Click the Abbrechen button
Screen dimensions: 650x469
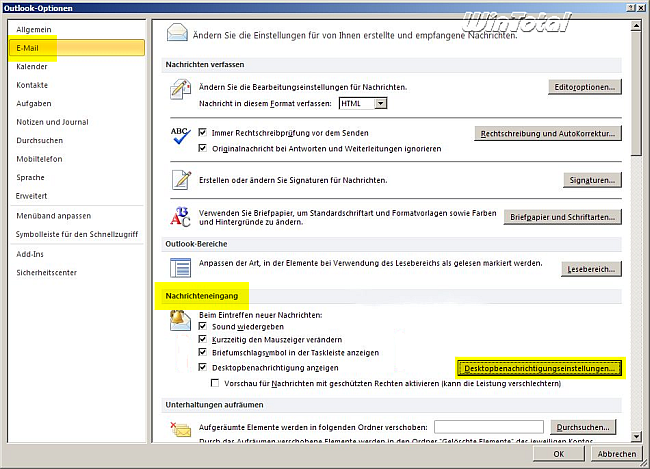[616, 454]
